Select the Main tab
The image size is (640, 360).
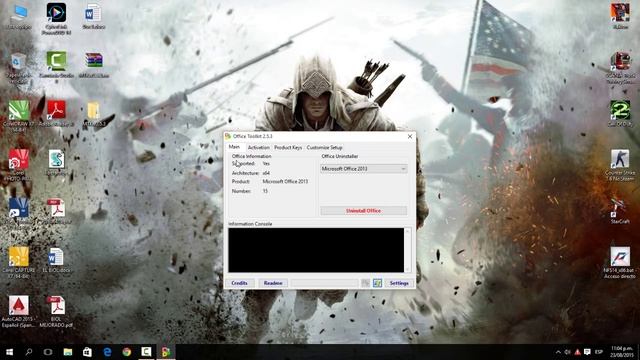pyautogui.click(x=234, y=147)
